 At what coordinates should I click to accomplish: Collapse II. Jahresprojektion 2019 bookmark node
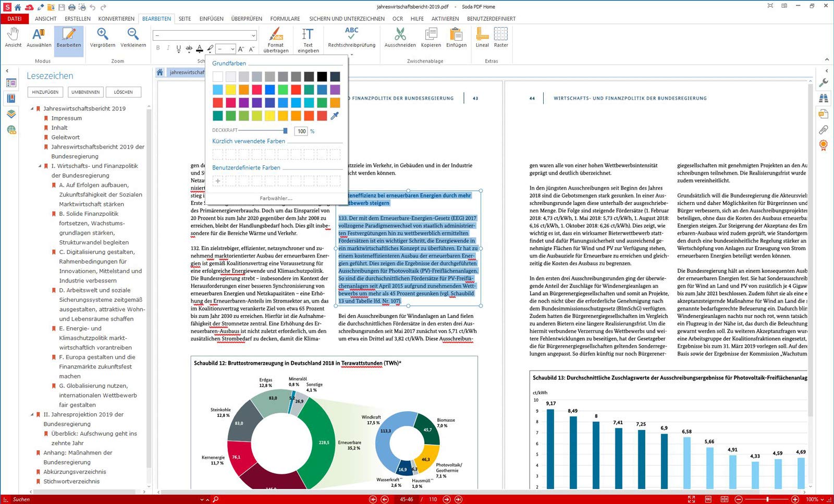click(32, 415)
